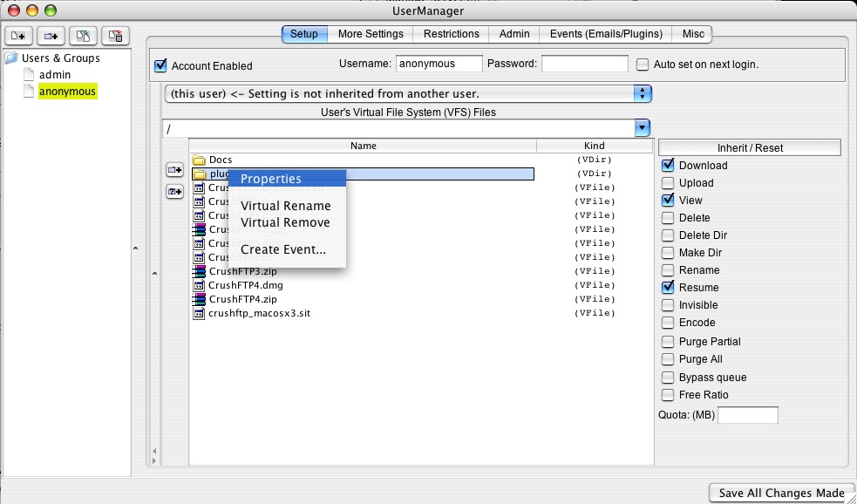Click the add virtual item icon below folder button
Screen dimensions: 857x504
coord(174,191)
